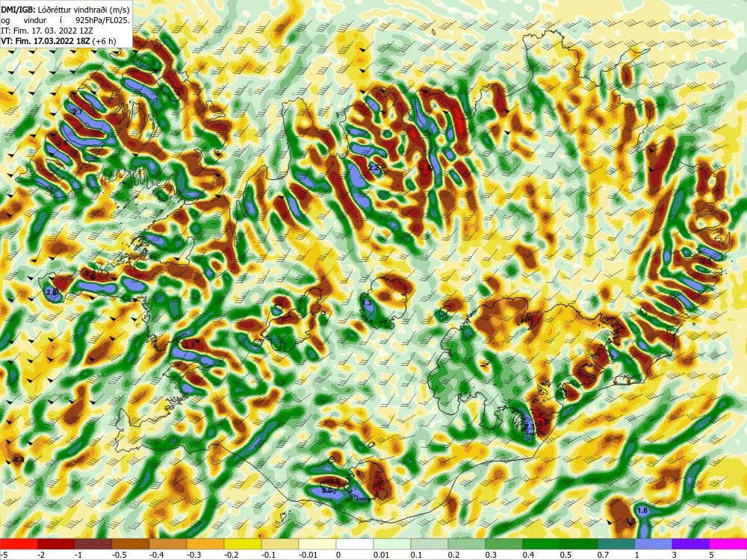Click the pale khaki legend swatch labeled -0.1
The width and height of the screenshot is (747, 560).
click(280, 544)
